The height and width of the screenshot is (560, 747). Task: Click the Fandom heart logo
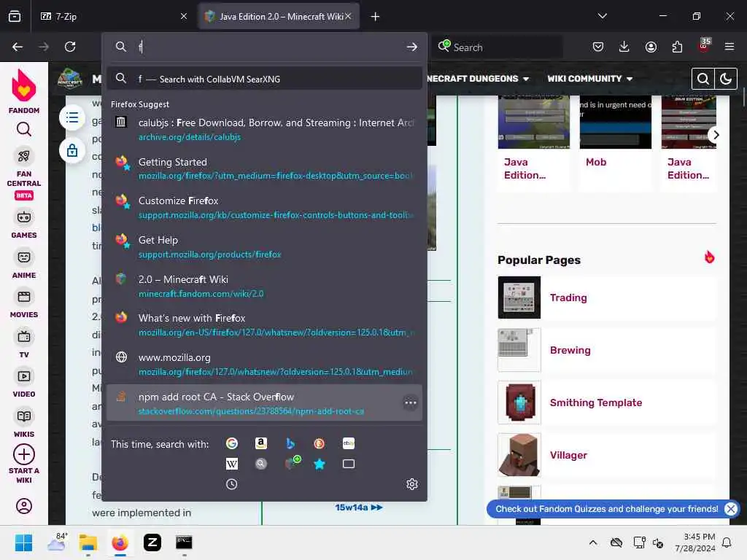click(x=24, y=86)
